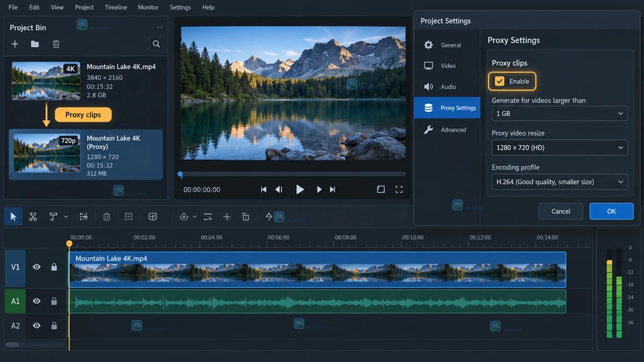Screen dimensions: 644x362
Task: Select the scissors razor tool
Action: pyautogui.click(x=33, y=217)
